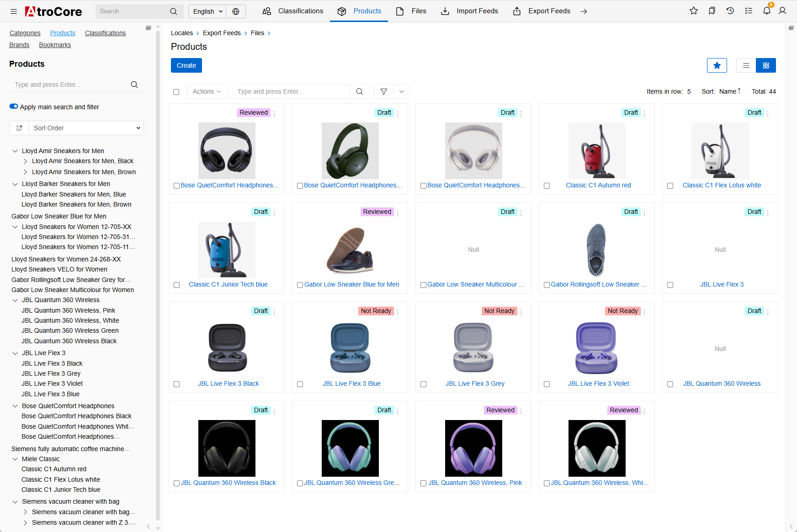Tick the Classic C1 Junior Tech blue checkbox
The height and width of the screenshot is (532, 797).
176,285
